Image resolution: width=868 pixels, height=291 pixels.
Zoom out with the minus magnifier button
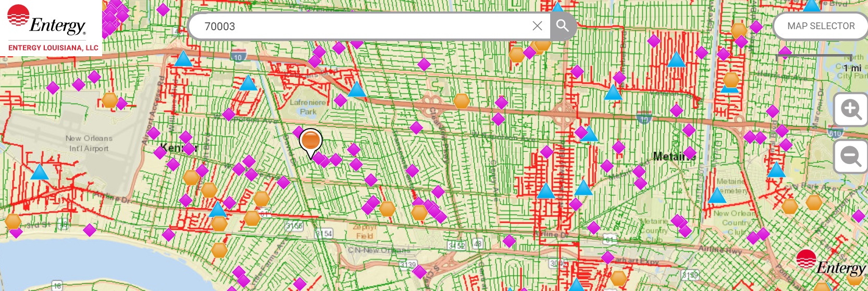pyautogui.click(x=851, y=156)
